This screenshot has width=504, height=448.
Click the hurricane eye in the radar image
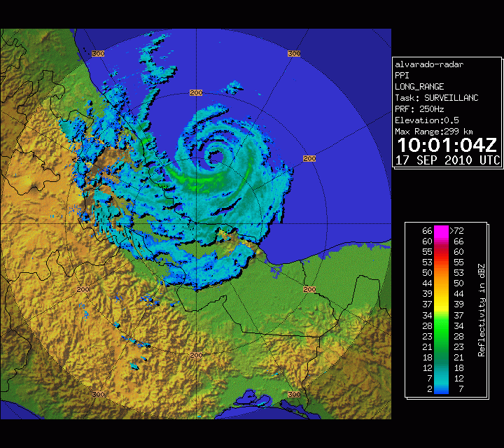216,157
